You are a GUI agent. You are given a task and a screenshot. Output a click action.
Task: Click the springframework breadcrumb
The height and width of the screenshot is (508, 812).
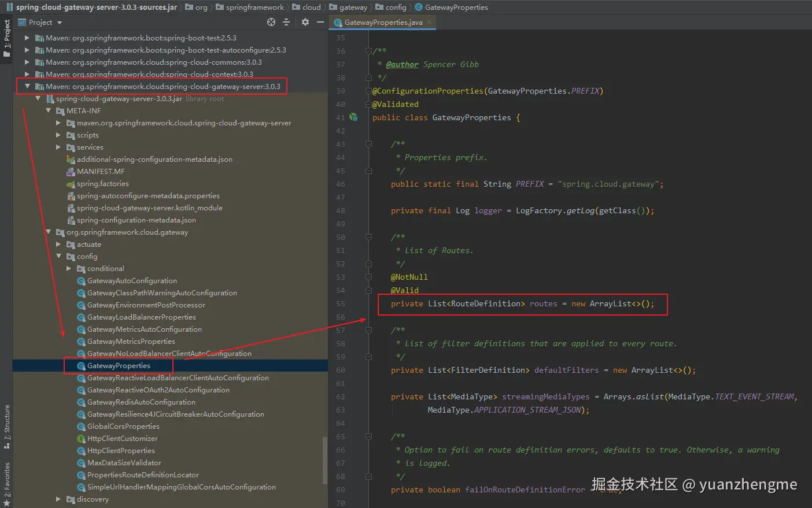[x=250, y=7]
